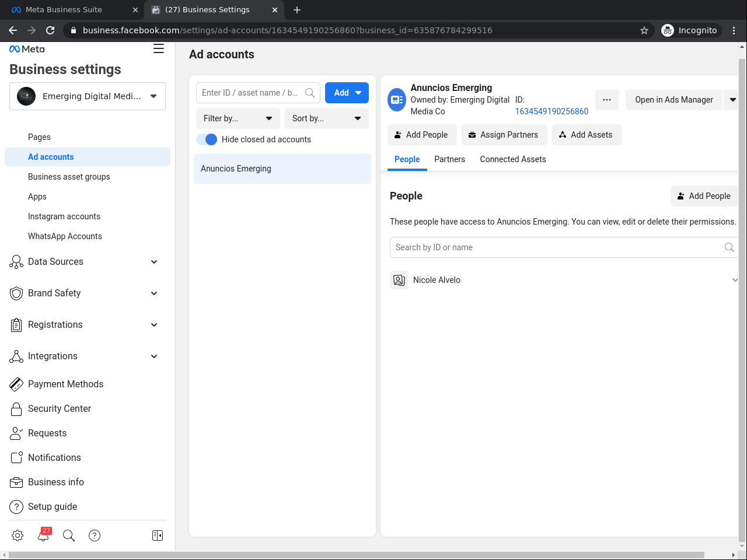Open the settings gear icon in sidebar footer
Viewport: 747px width, 560px height.
click(18, 535)
